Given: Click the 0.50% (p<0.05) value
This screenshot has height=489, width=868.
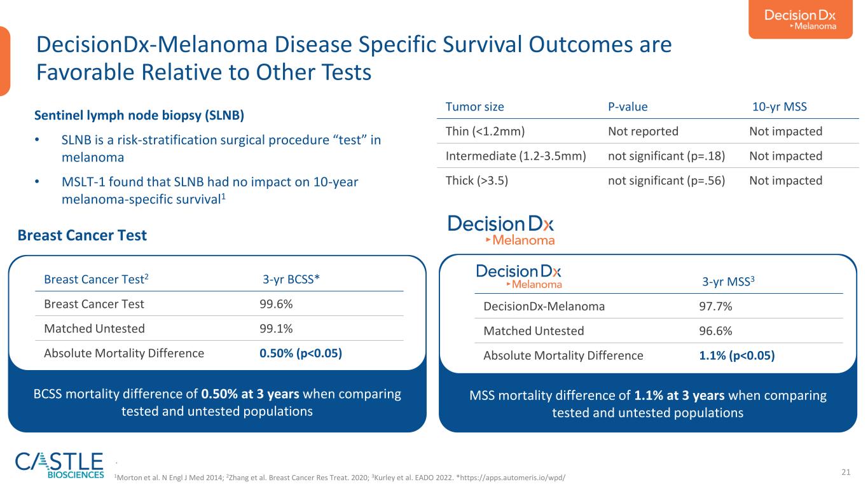Looking at the screenshot, I should tap(296, 353).
